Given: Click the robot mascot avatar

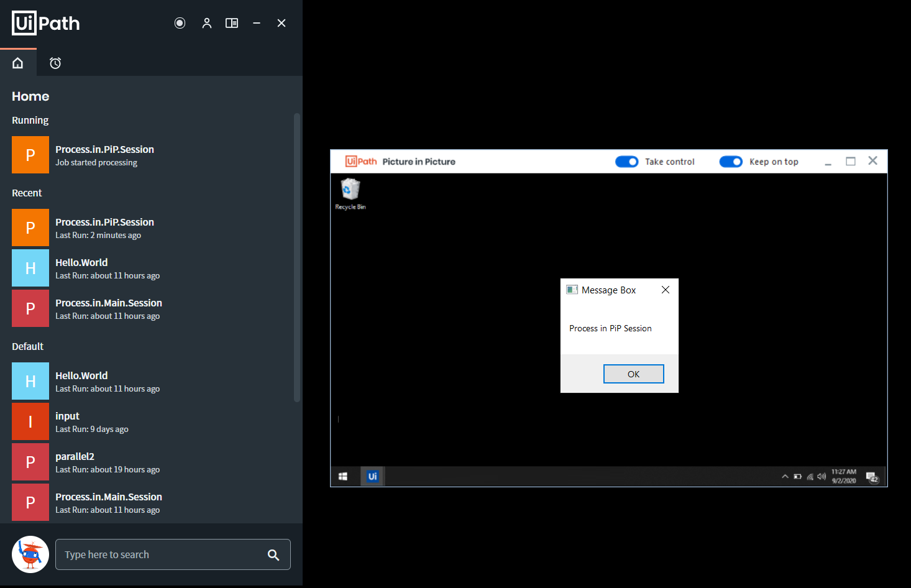Looking at the screenshot, I should click(30, 554).
